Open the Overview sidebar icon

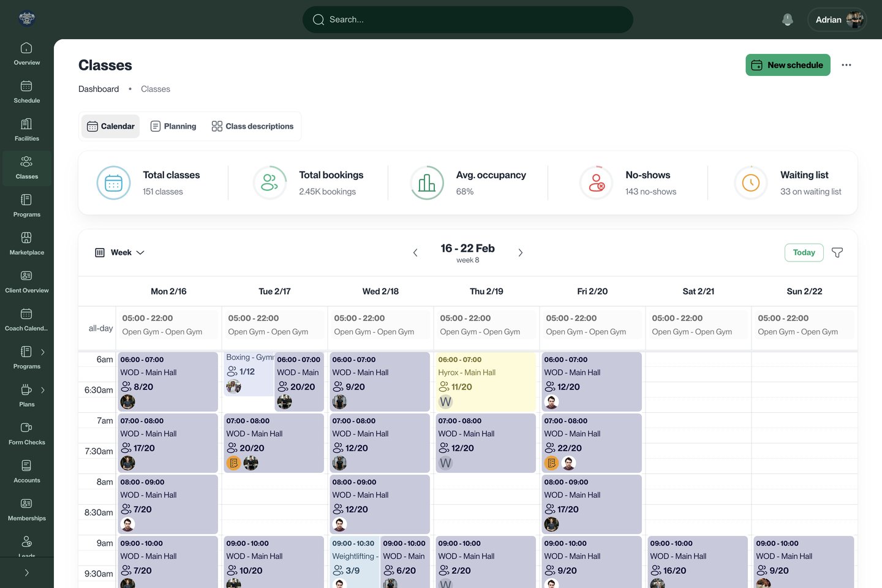[26, 48]
